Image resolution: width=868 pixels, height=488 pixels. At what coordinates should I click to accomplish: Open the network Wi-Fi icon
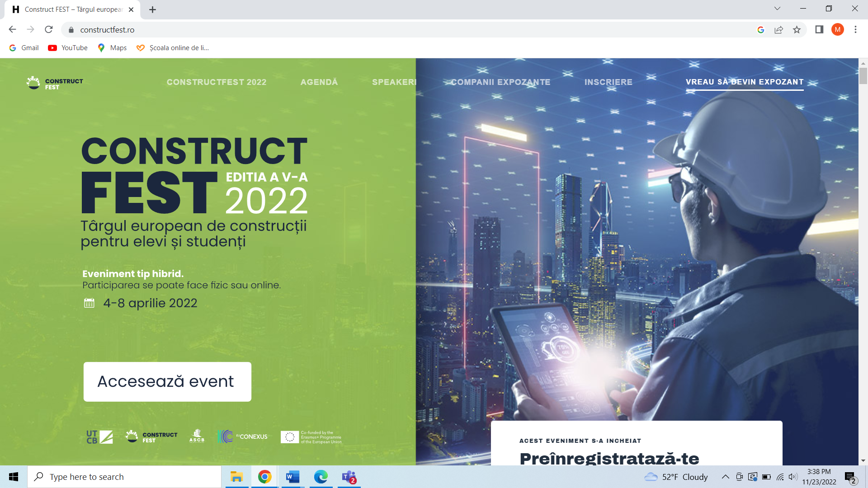point(780,477)
